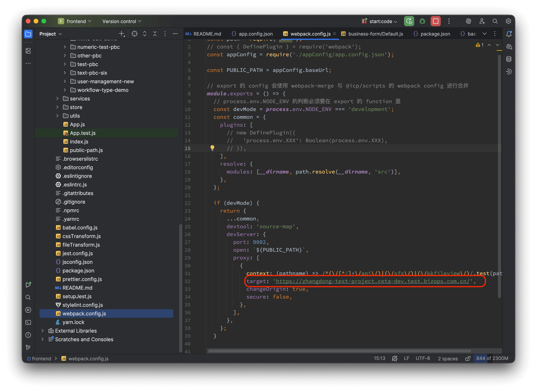Hide the Project panel

coord(175,34)
